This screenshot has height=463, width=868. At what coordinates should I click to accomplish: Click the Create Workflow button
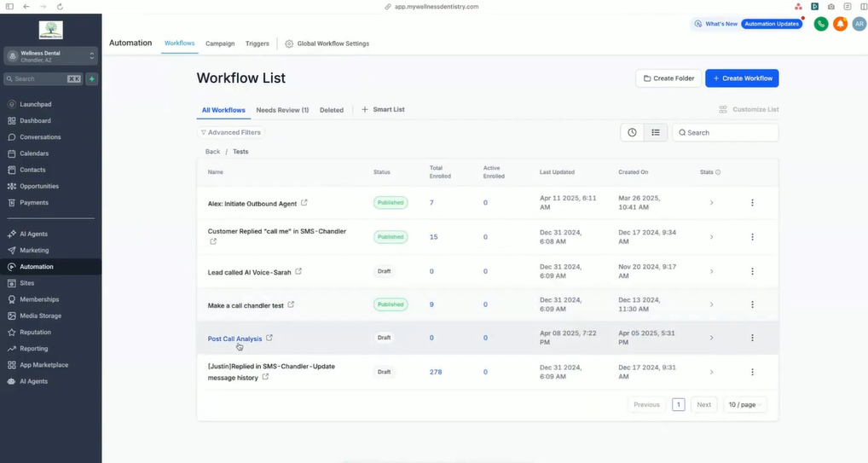(741, 78)
